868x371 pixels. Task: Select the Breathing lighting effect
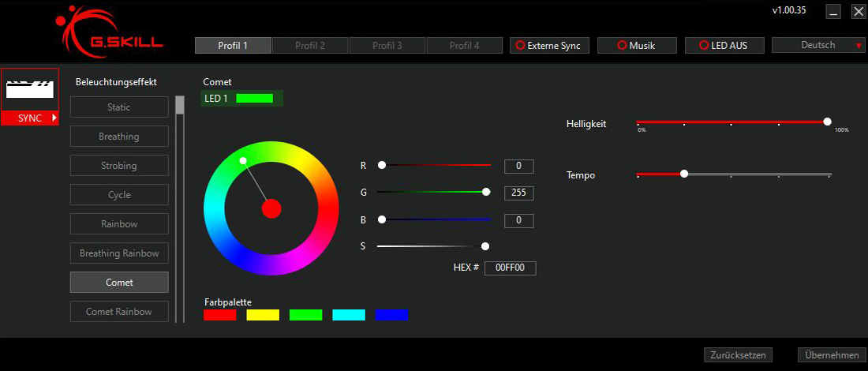[119, 137]
